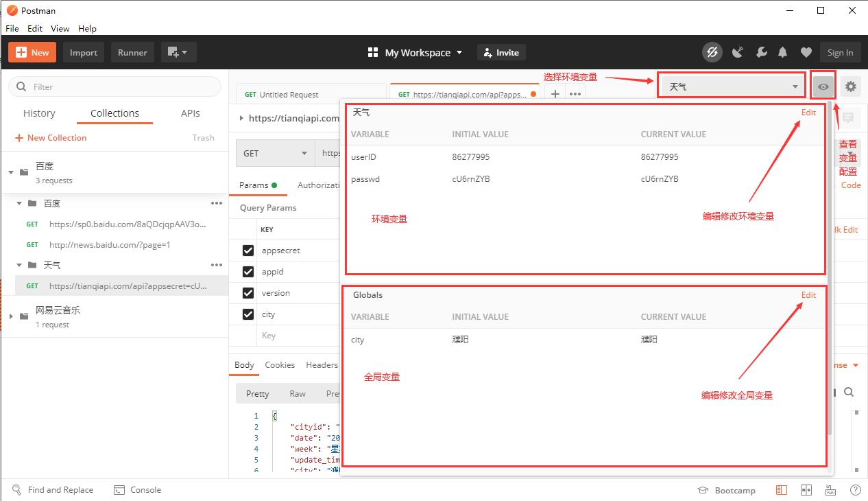This screenshot has width=868, height=501.
Task: Open the View menu
Action: pyautogui.click(x=60, y=28)
